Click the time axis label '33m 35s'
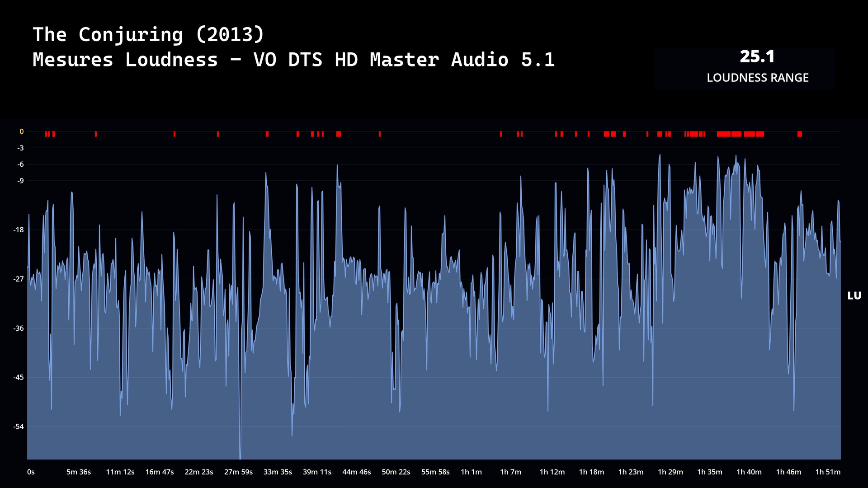This screenshot has height=488, width=868. point(278,472)
